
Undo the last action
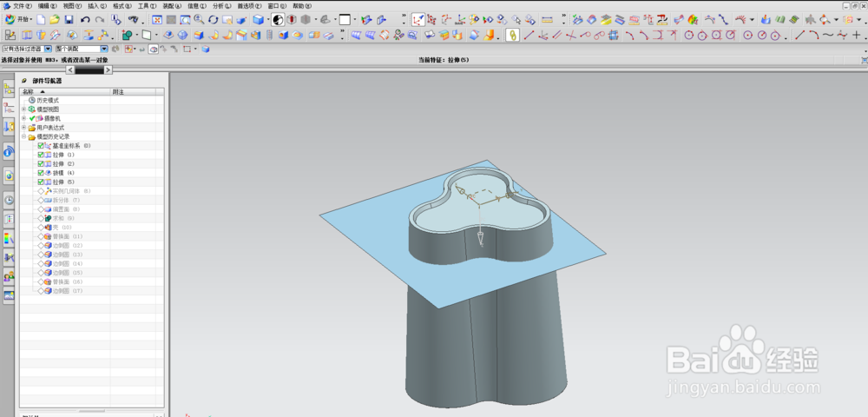point(85,19)
